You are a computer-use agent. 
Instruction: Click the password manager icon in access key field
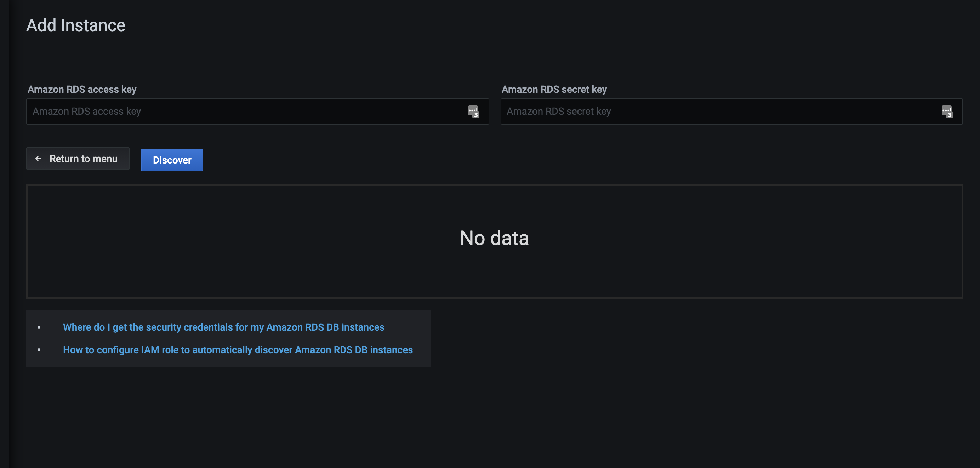pos(473,112)
